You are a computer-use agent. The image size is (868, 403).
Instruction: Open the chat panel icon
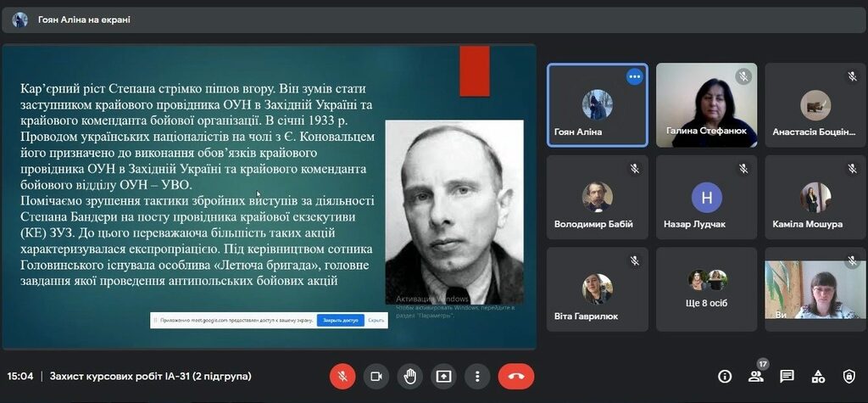tap(787, 376)
